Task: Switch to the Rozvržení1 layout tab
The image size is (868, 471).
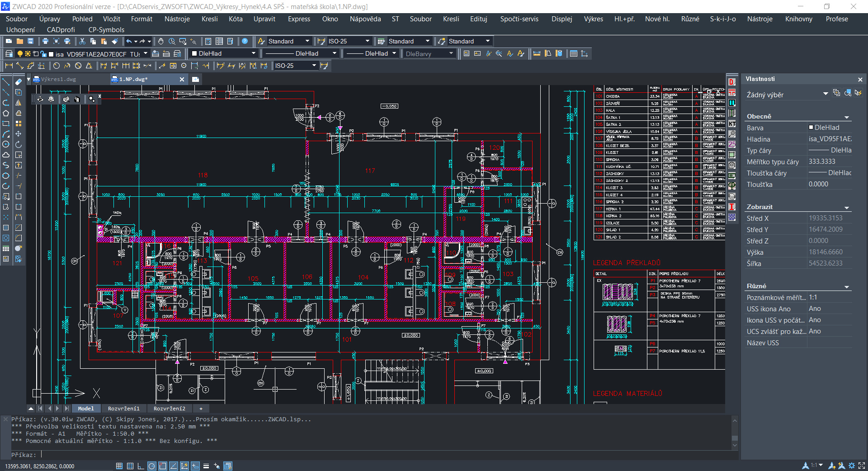Action: coord(123,409)
